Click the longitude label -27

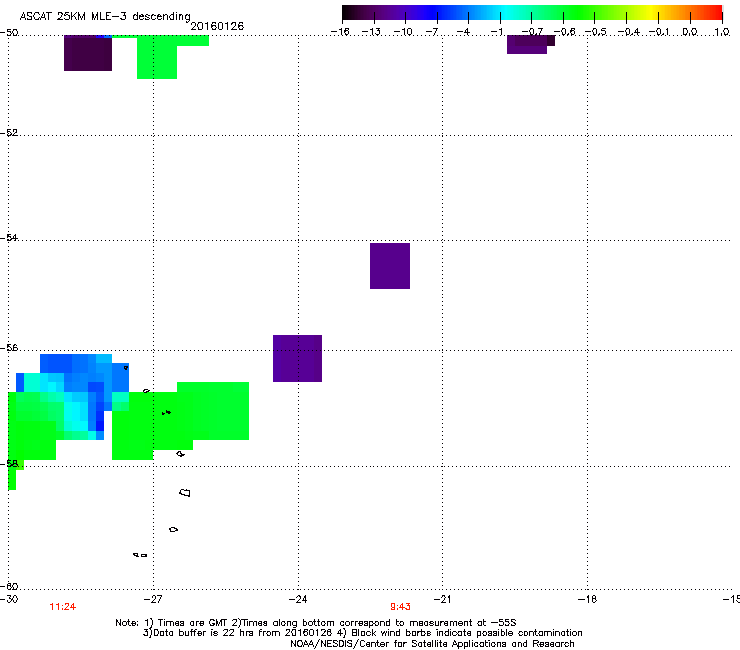pos(153,599)
